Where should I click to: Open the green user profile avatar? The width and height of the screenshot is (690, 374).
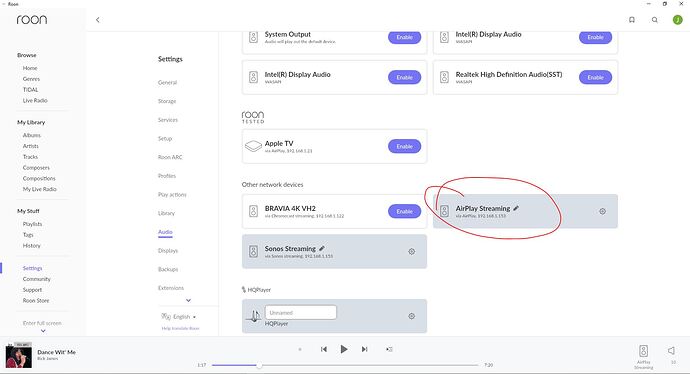click(x=678, y=20)
